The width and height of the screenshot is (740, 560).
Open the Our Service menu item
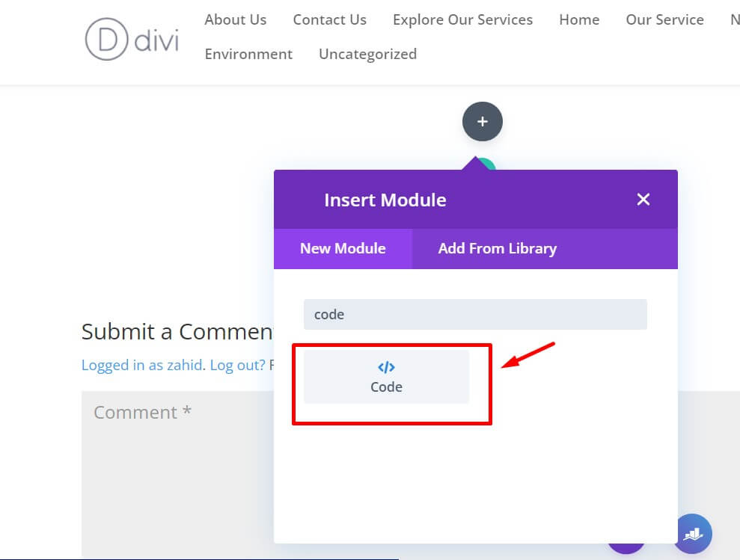(x=664, y=20)
